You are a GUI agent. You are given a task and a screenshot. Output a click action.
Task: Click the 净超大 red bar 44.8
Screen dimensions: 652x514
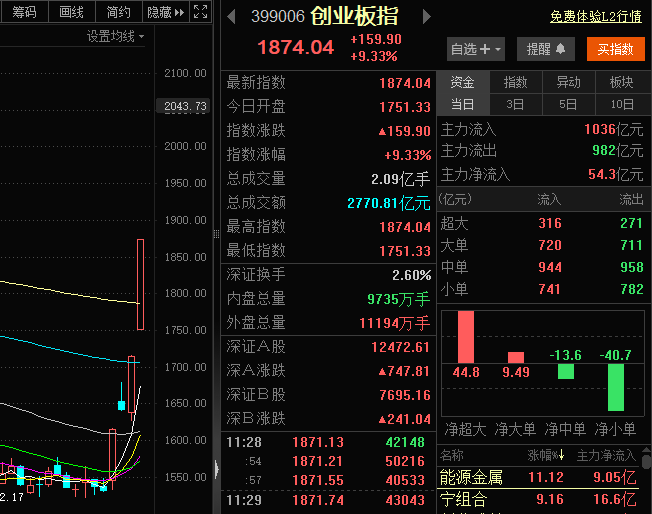pyautogui.click(x=466, y=337)
